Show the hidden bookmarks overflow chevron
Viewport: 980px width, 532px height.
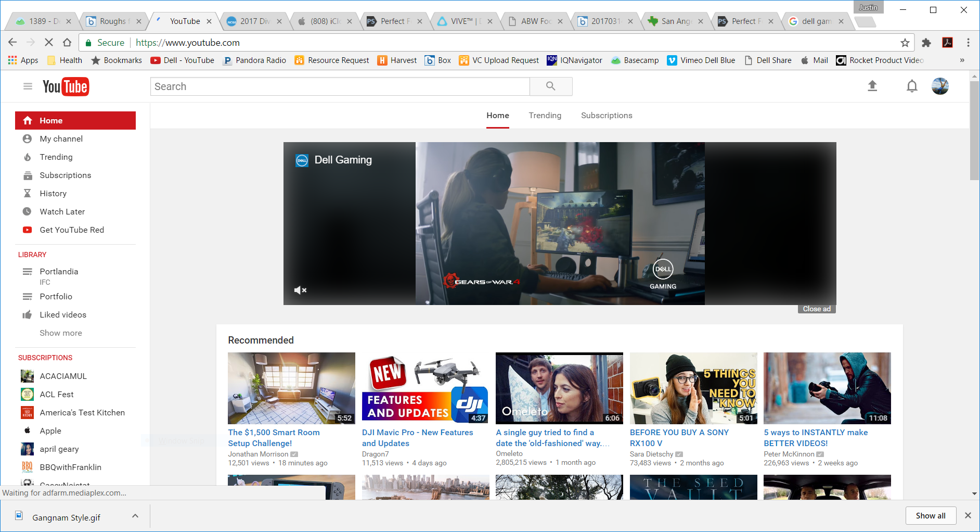[962, 60]
